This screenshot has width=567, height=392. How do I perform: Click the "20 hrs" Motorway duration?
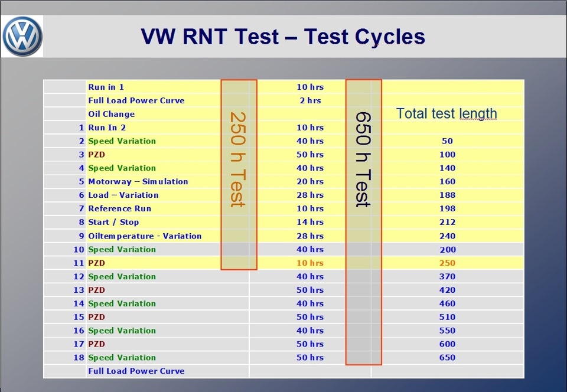[310, 181]
